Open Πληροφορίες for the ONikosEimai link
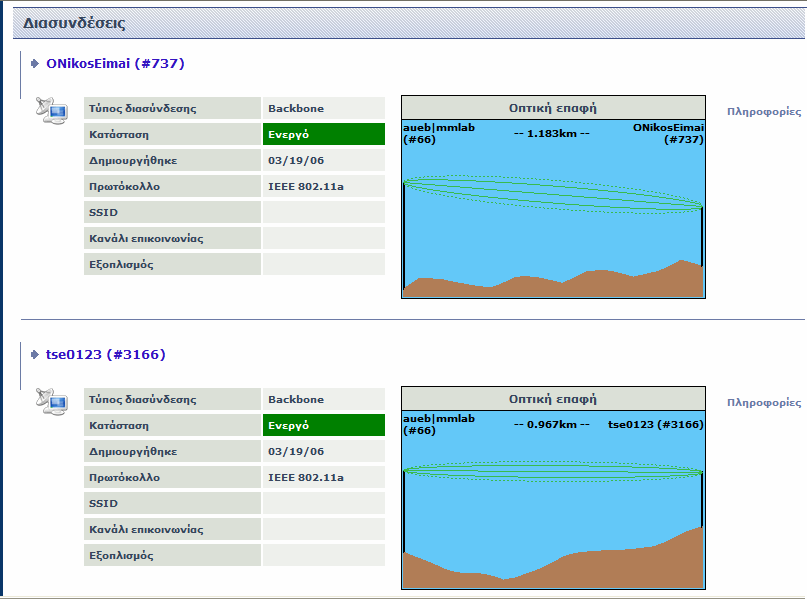Viewport: 807px width, 599px height. [x=764, y=112]
